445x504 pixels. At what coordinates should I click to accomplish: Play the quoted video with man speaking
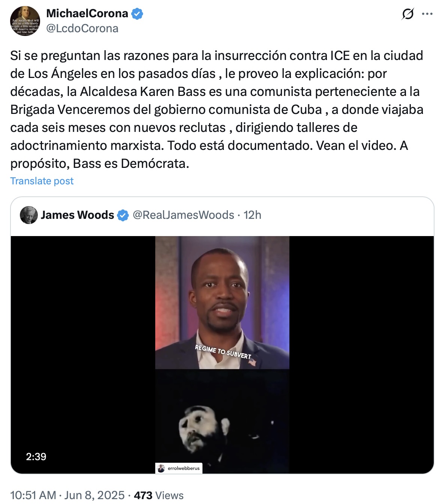coord(222,302)
